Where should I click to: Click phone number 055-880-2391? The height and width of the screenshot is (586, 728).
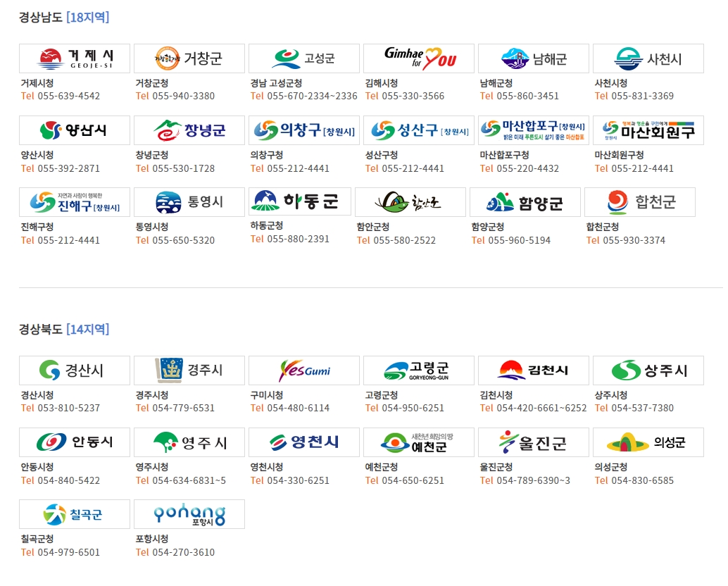[298, 239]
